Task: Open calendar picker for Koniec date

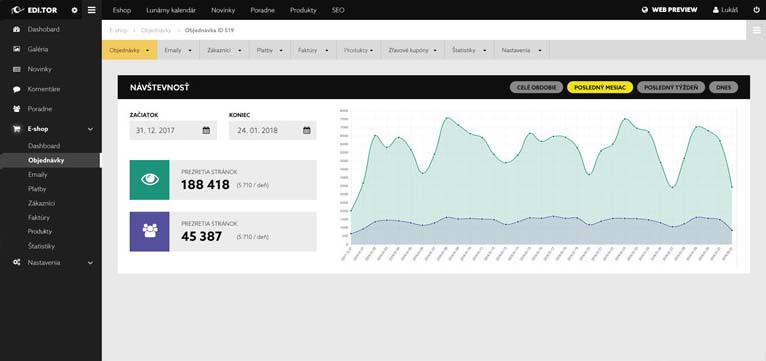Action: point(307,130)
